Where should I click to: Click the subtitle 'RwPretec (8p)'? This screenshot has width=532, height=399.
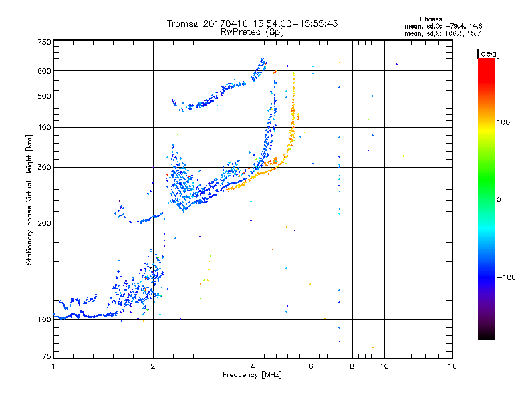252,32
